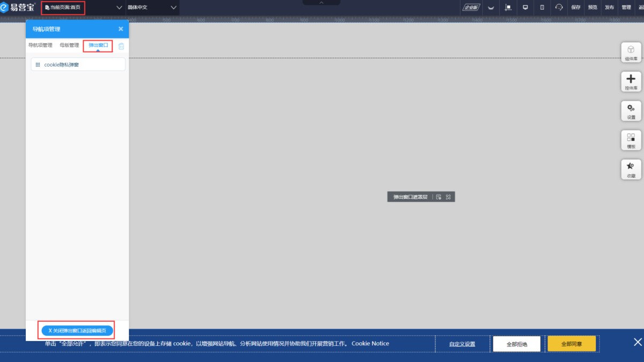Click the style edit icon on the 弹出窗口遮罩层 toolbar
644x362 pixels.
click(448, 197)
